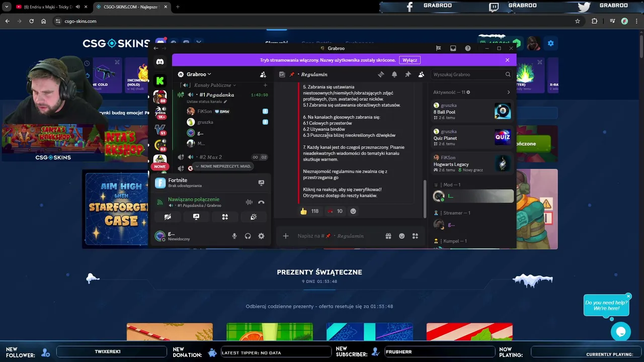Disconnect from the voice call
This screenshot has width=644, height=362.
point(261,202)
